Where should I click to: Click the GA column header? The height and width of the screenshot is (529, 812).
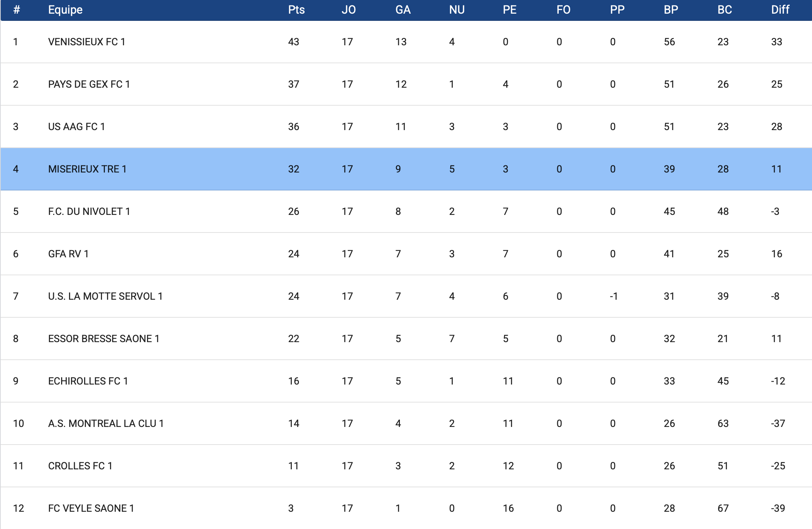(403, 10)
